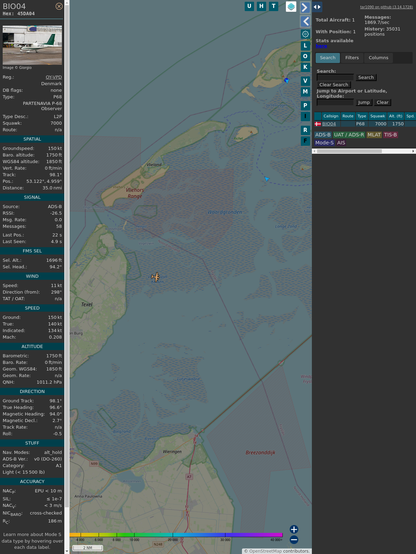Click the altitude color scale bar
Screen dimensions: 416x554
click(176, 535)
